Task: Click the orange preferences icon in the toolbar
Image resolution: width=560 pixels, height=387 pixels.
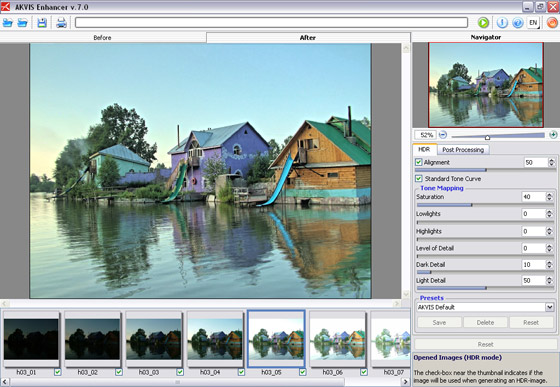Action: point(552,23)
